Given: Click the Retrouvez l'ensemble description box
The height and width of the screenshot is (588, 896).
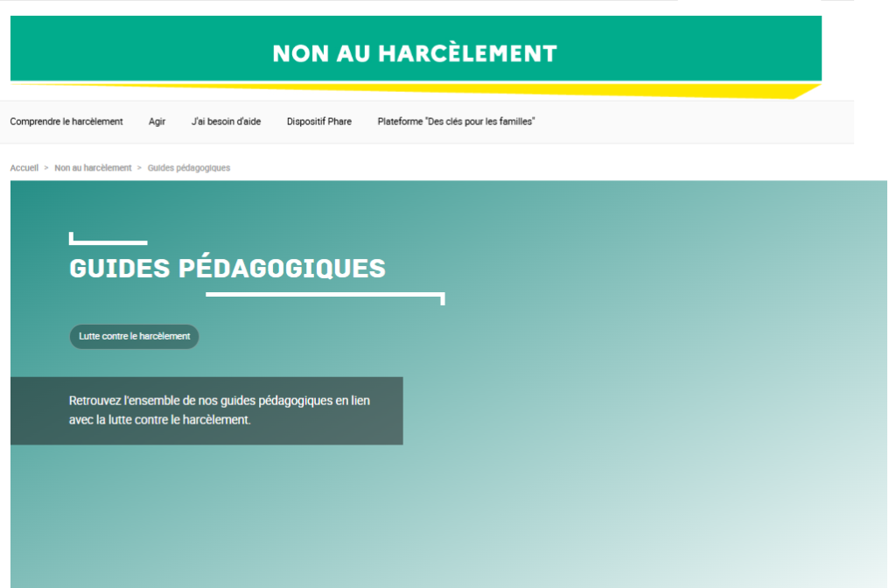Looking at the screenshot, I should (206, 411).
